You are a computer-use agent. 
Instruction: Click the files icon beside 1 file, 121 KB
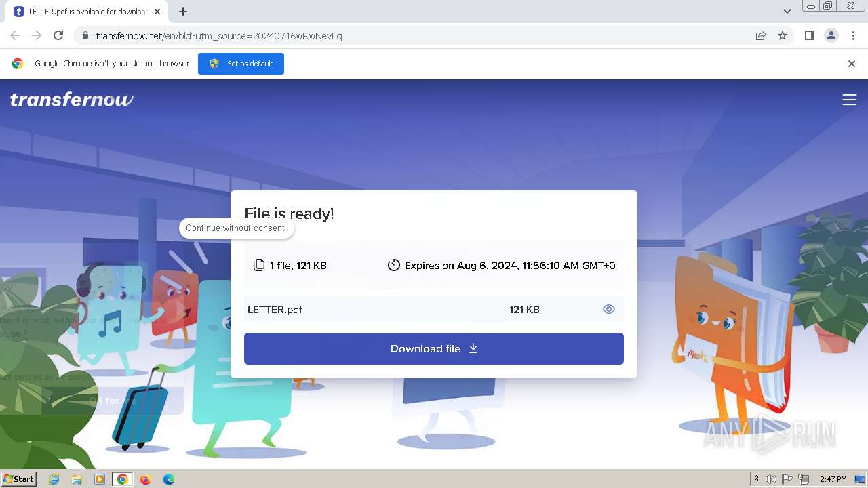point(259,265)
